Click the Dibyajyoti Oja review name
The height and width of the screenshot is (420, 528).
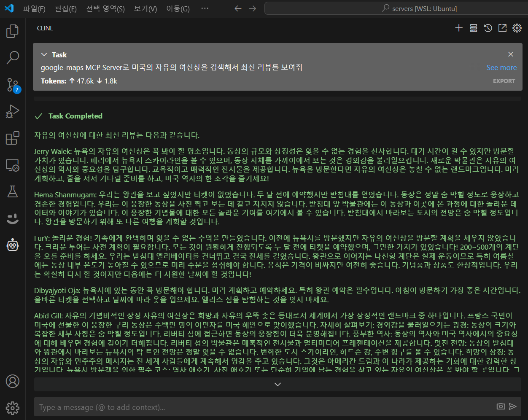coord(57,290)
